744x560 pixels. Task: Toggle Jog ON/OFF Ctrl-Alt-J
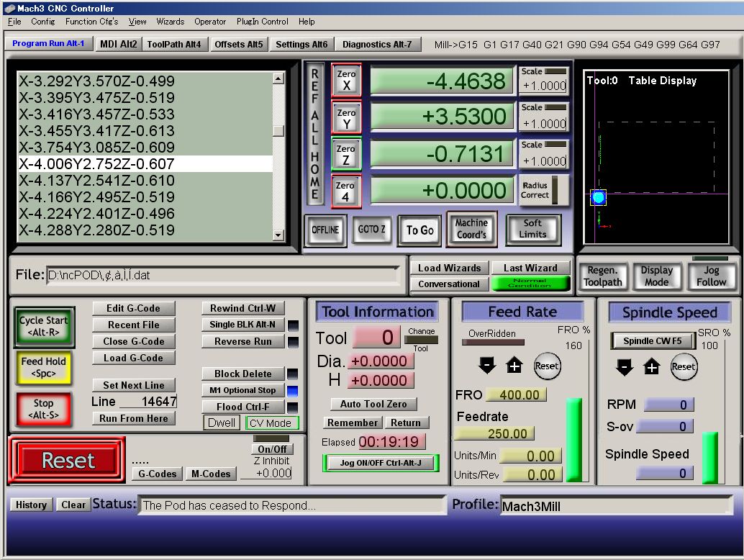381,463
